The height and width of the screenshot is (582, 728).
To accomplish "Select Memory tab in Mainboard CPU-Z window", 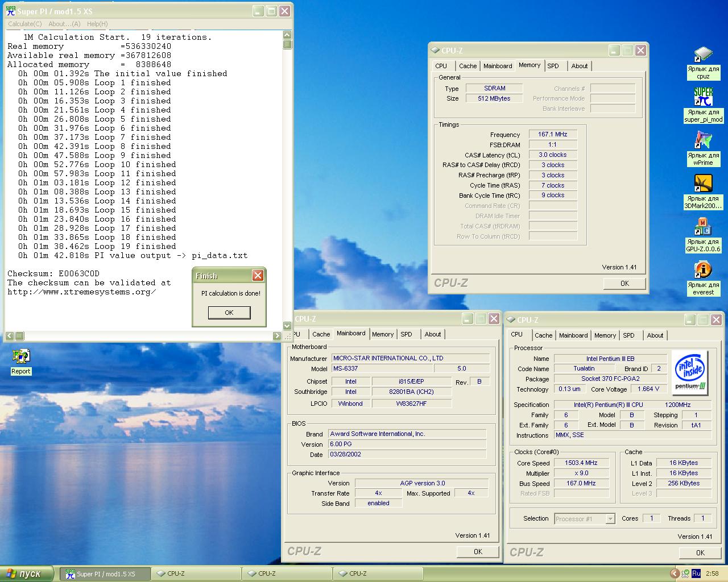I will 383,334.
